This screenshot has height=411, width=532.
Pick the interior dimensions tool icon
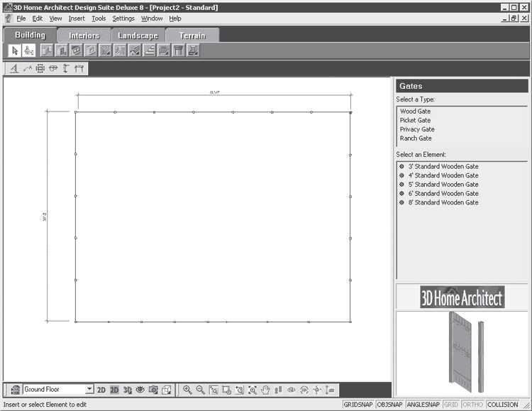coord(53,69)
